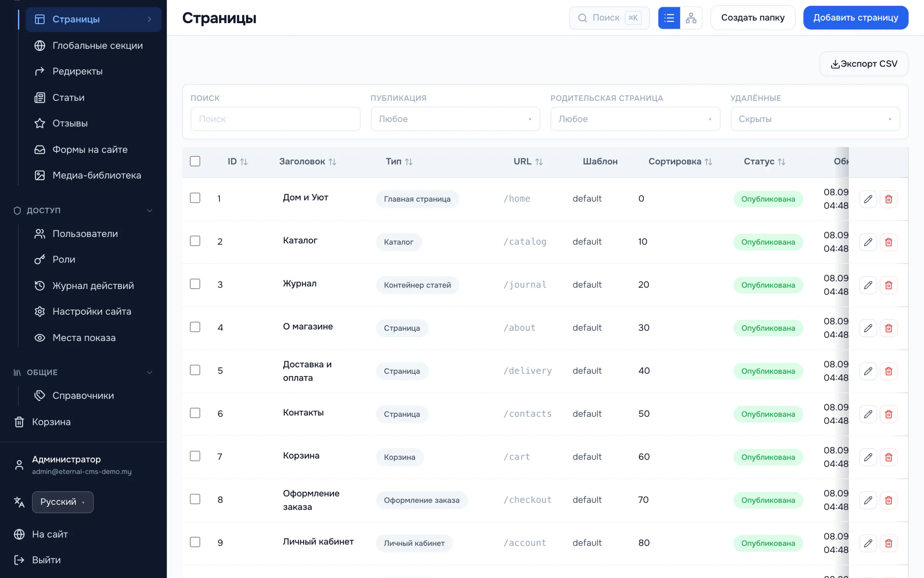Tick the select-all checkbox in header

(195, 161)
